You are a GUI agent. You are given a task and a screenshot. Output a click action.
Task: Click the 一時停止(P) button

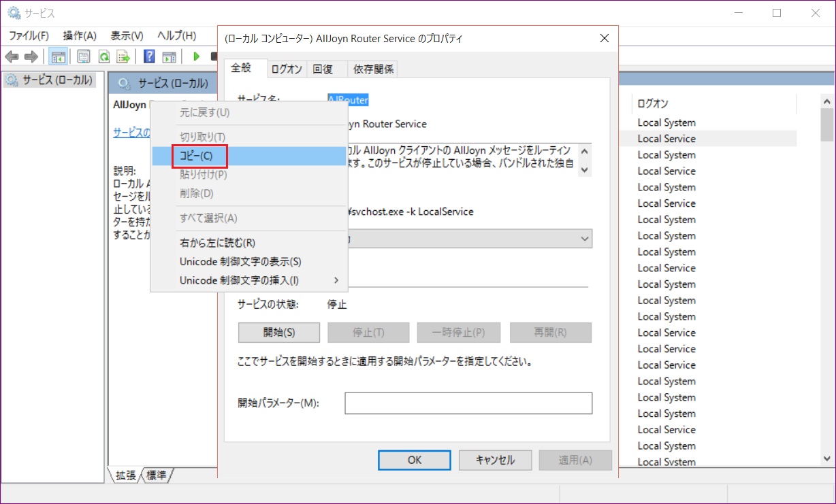459,333
